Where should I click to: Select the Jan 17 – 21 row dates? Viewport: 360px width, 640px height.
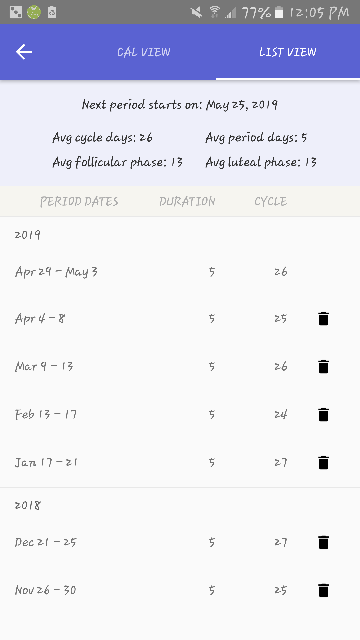click(46, 462)
